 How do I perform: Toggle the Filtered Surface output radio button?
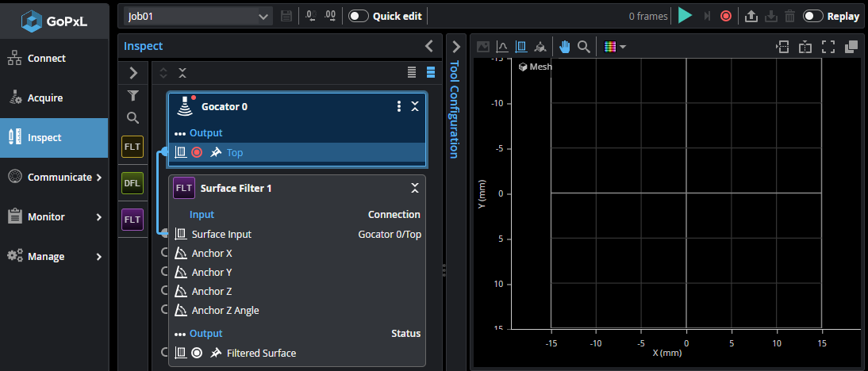click(197, 353)
